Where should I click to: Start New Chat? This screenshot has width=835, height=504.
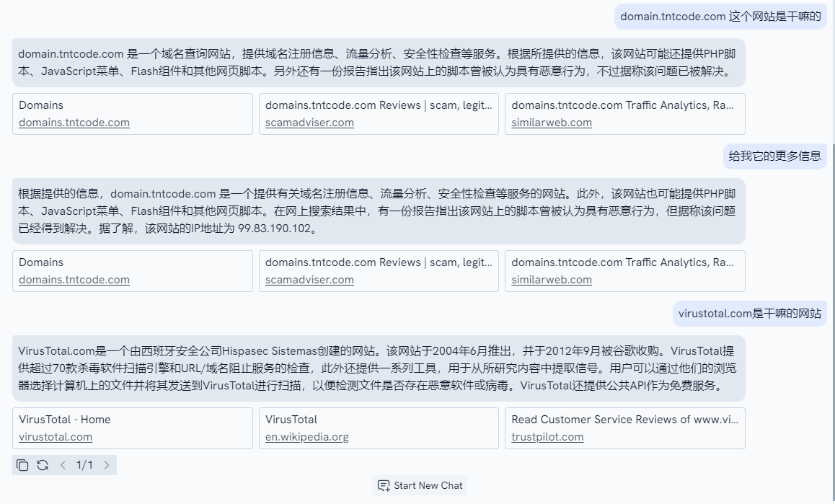tap(420, 485)
